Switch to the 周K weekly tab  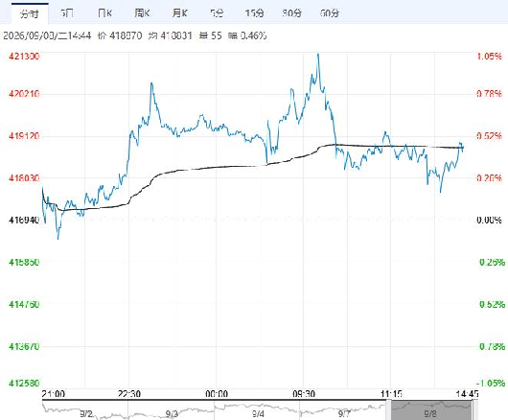(x=142, y=13)
